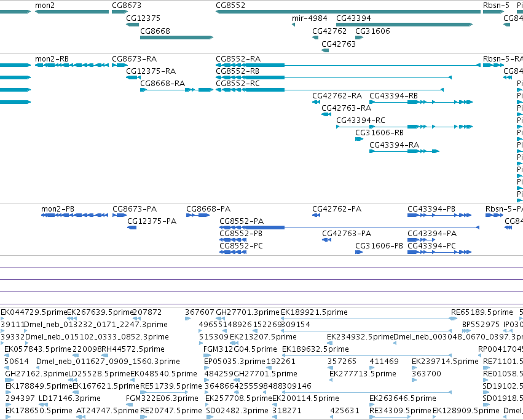
Task: Select the CG8673-RA transcript
Action: 119,65
